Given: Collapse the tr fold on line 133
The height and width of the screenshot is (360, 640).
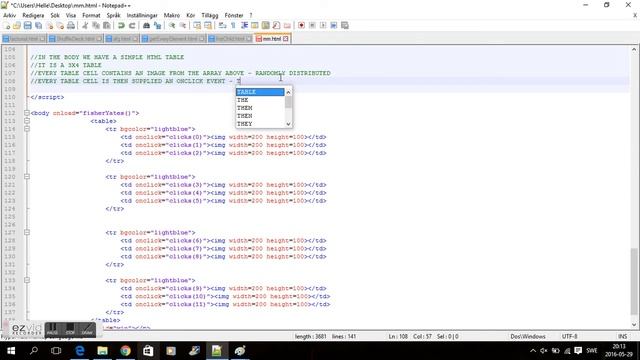Looking at the screenshot, I should point(27,280).
